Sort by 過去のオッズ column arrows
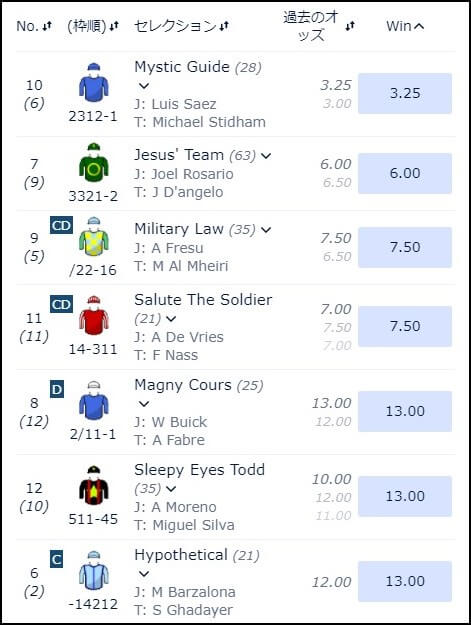Image resolution: width=471 pixels, height=625 pixels. tap(350, 26)
